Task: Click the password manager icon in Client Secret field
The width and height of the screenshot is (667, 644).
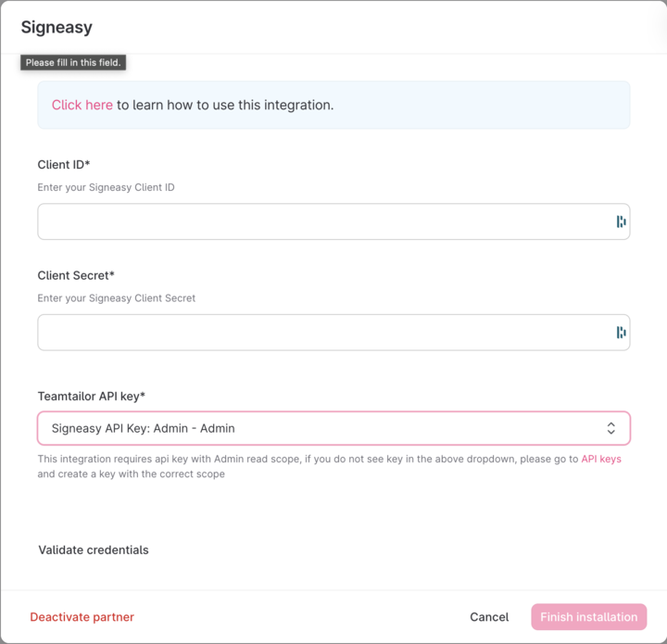Action: 621,333
